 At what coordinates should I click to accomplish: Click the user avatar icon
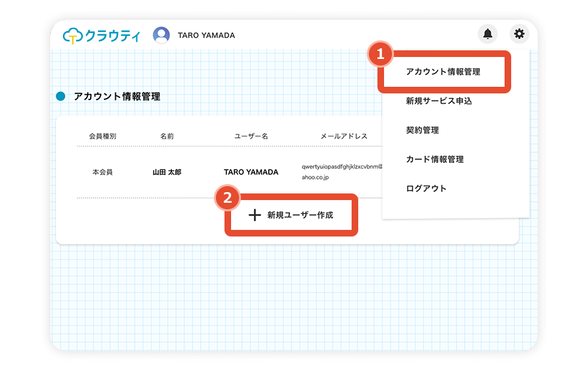pyautogui.click(x=161, y=35)
